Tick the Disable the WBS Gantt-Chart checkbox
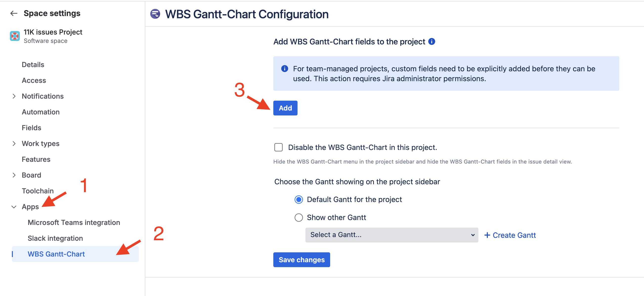The height and width of the screenshot is (296, 644). click(278, 147)
